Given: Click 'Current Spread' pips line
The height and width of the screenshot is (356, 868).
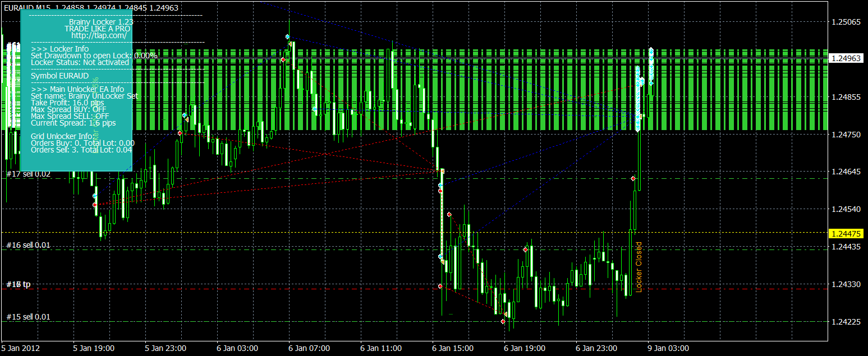Looking at the screenshot, I should click(73, 123).
